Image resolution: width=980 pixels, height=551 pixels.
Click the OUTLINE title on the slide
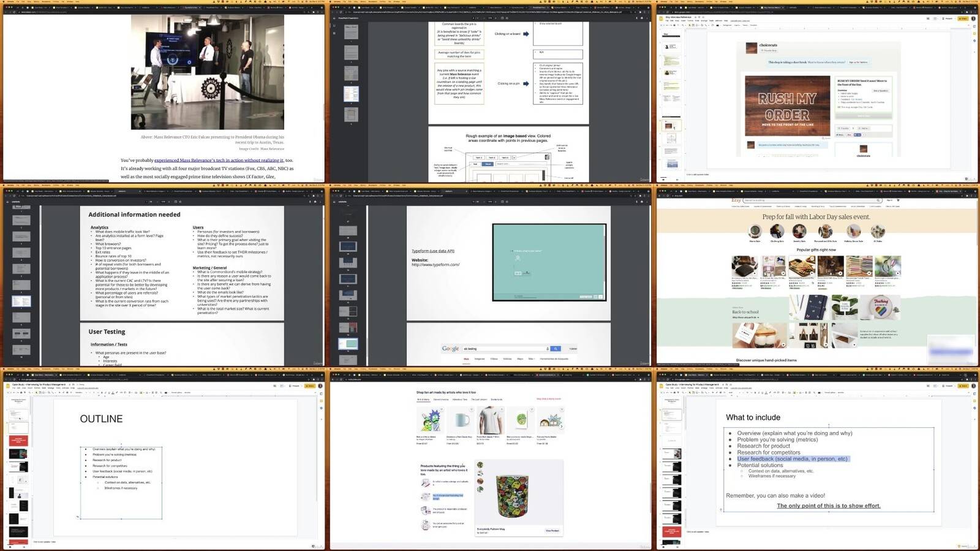click(101, 419)
